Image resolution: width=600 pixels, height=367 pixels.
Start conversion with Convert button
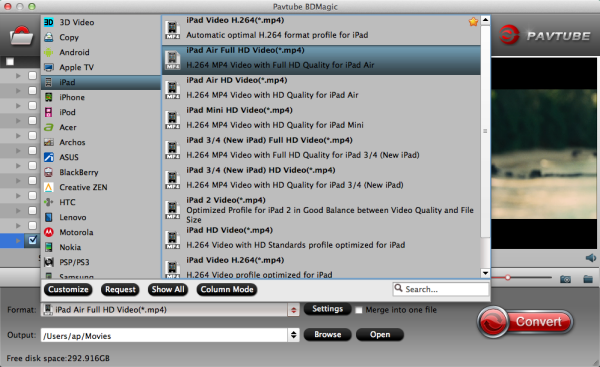tap(525, 322)
